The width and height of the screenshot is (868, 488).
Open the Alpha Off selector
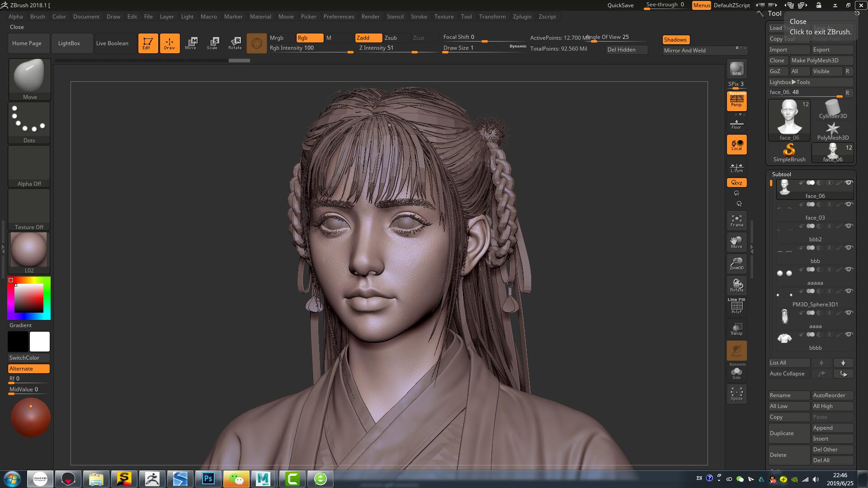pos(29,166)
